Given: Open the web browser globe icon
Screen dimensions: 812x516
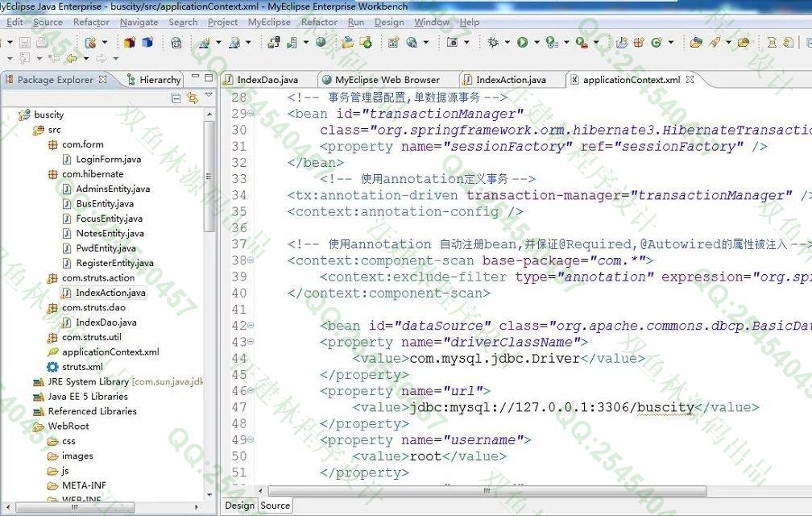Looking at the screenshot, I should pos(321,42).
